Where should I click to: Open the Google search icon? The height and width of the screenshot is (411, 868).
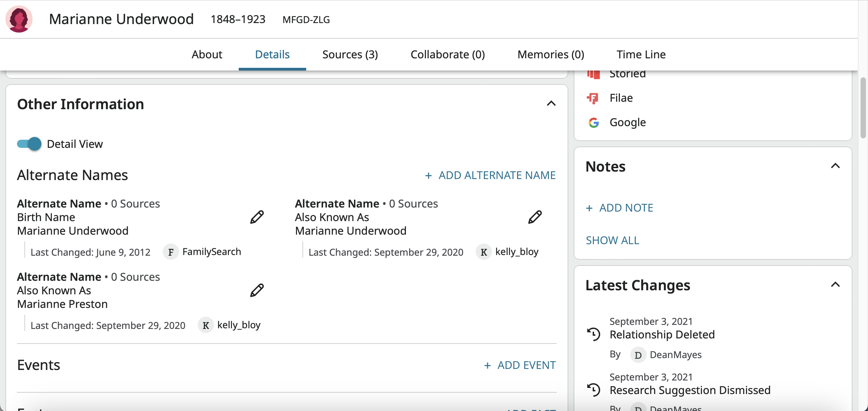coord(593,122)
